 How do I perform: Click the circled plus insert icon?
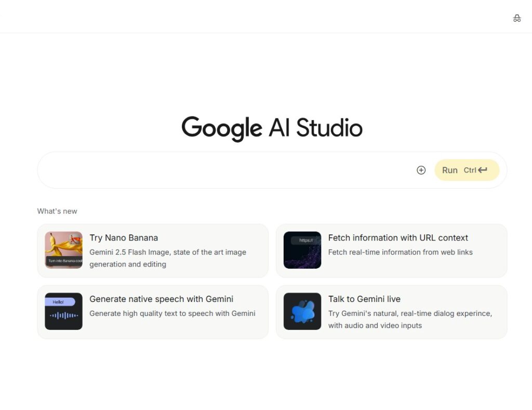click(x=421, y=170)
